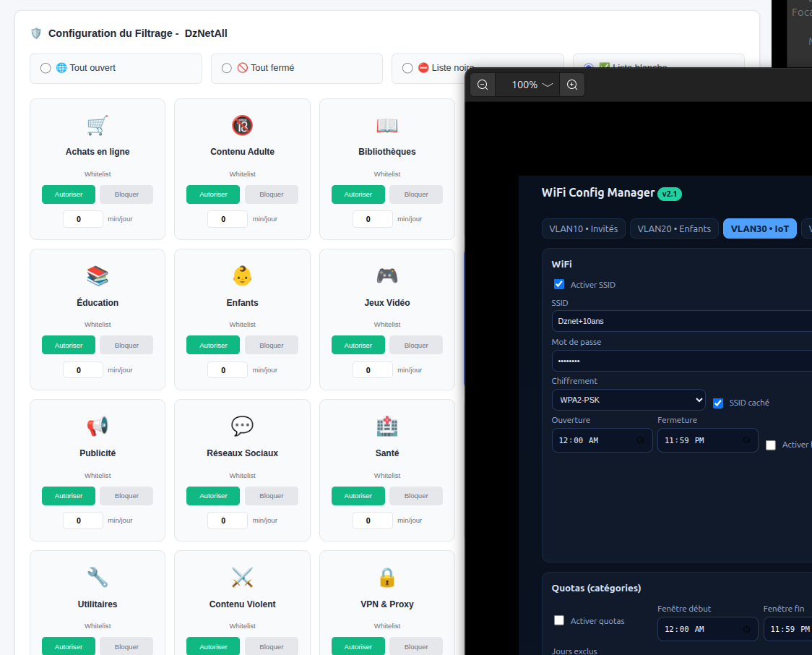Click the Ouverture time field 12:00 AM

[602, 440]
